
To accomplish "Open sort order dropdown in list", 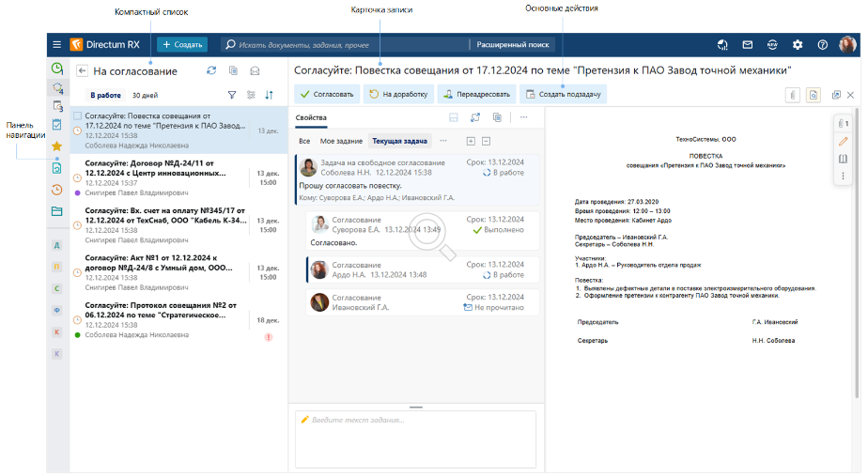I will 270,95.
